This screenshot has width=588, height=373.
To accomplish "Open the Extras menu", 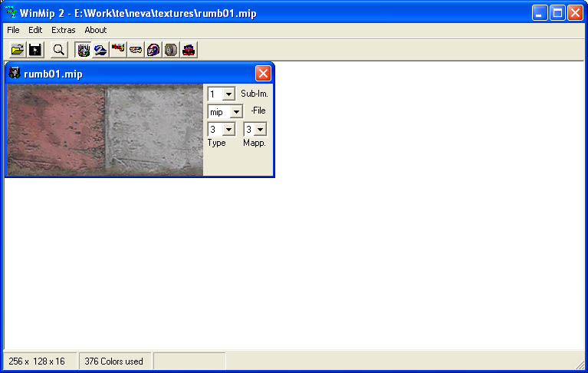I will click(64, 30).
